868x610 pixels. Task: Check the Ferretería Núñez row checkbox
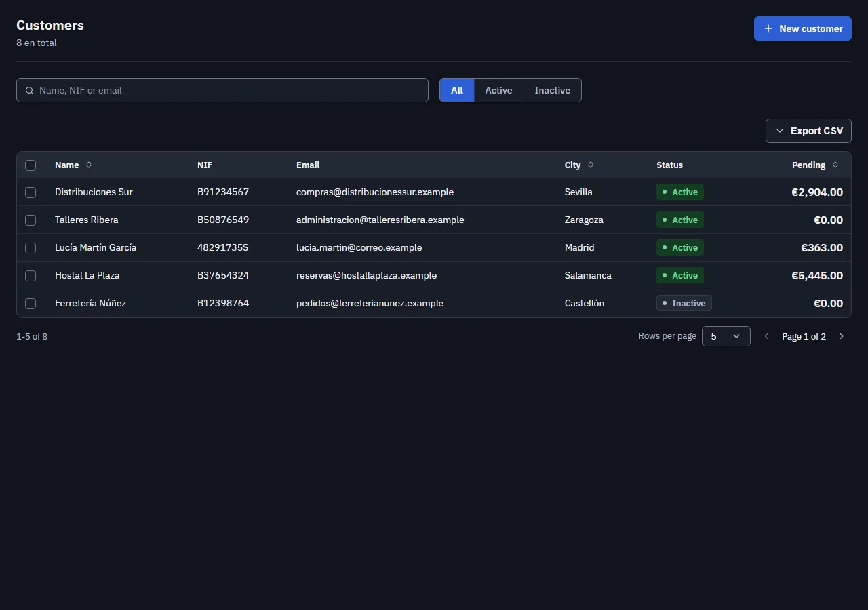click(x=31, y=304)
